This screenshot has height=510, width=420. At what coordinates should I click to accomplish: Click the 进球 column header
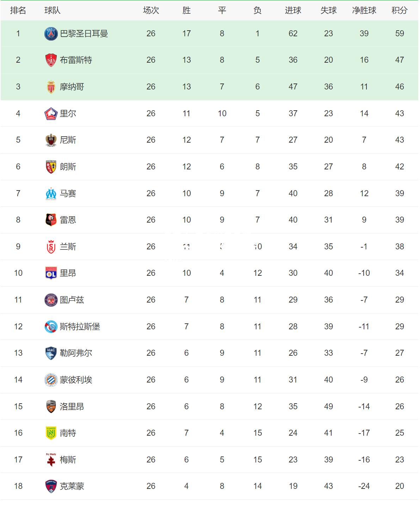click(293, 11)
